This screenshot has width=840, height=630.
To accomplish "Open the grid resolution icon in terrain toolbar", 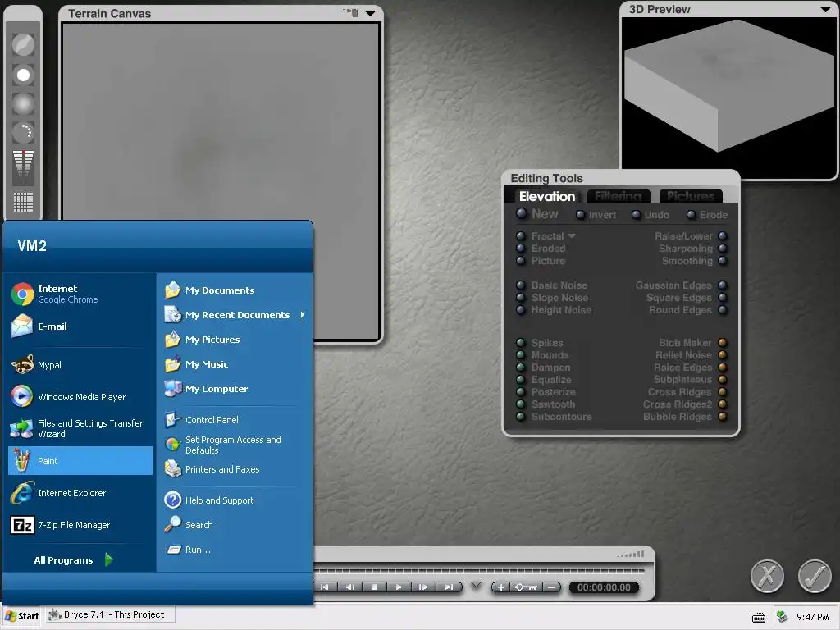I will (x=23, y=202).
